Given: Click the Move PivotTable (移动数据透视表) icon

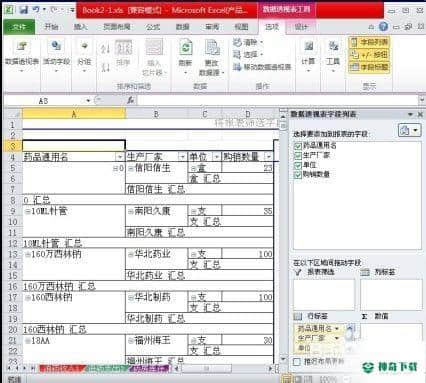Looking at the screenshot, I should 237,67.
